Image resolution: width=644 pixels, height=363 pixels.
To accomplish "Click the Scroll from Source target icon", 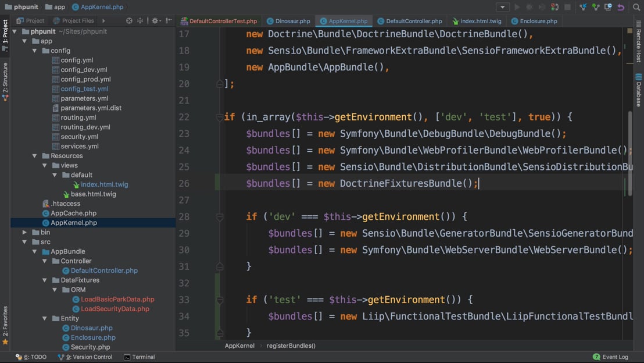I will pos(129,20).
